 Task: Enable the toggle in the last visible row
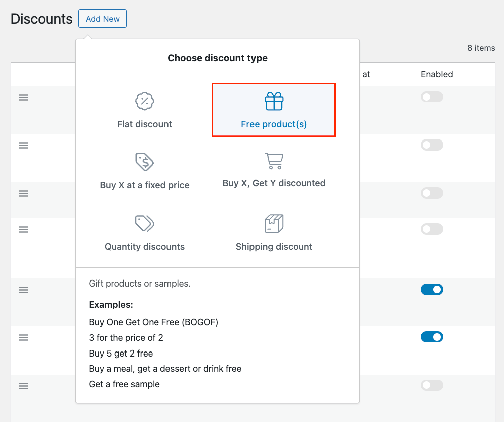coord(432,385)
